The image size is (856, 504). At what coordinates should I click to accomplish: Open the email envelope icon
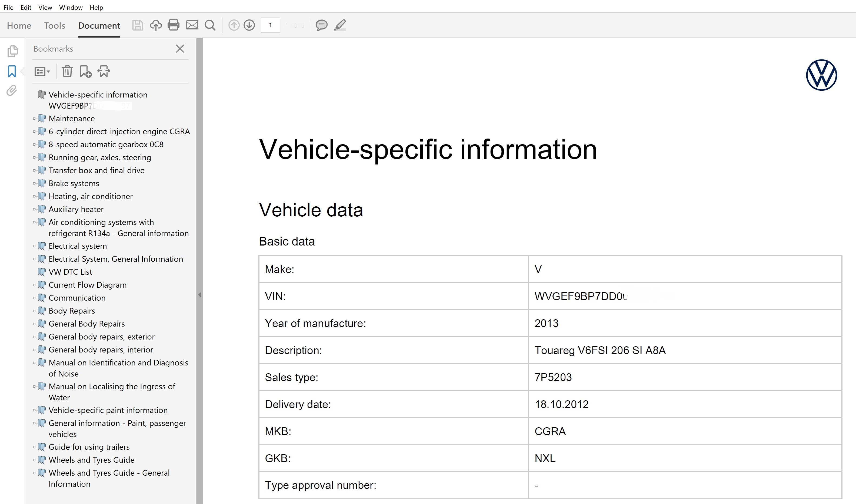click(192, 25)
